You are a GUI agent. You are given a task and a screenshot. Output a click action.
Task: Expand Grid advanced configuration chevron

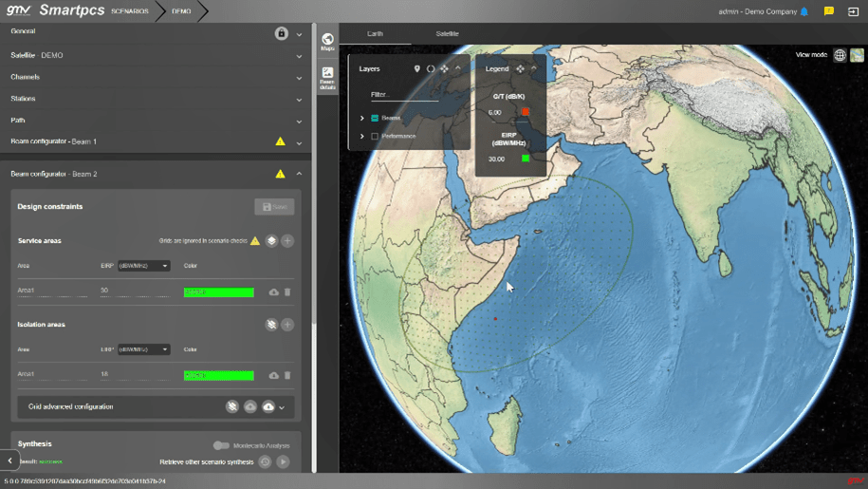[282, 407]
